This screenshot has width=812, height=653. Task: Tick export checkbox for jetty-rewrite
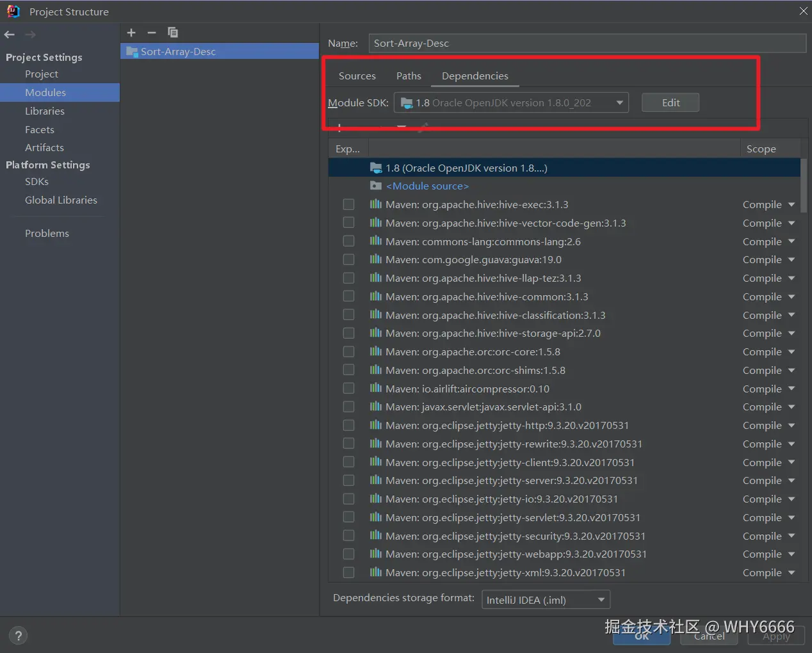348,443
